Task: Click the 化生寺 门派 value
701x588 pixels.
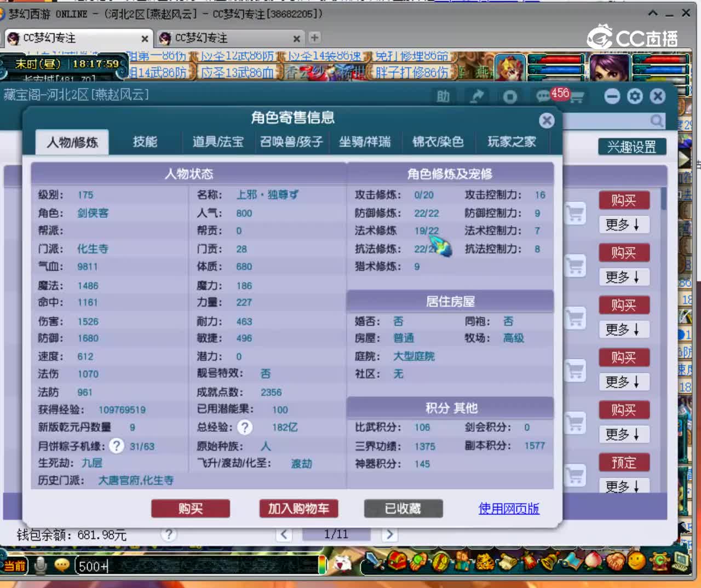Action: [93, 249]
